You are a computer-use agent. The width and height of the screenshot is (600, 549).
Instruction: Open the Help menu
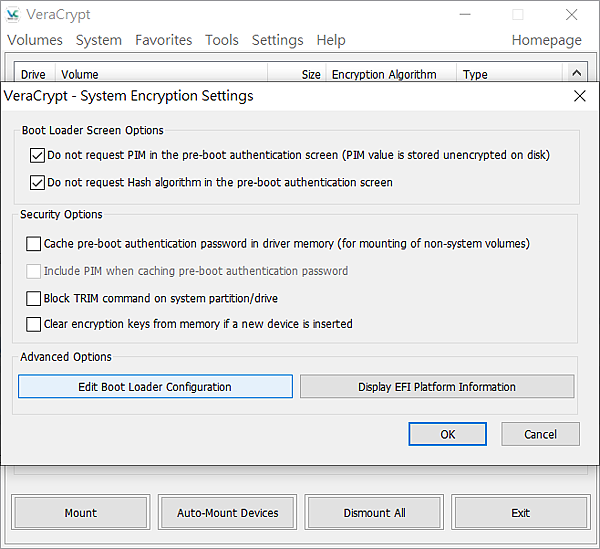(x=331, y=40)
